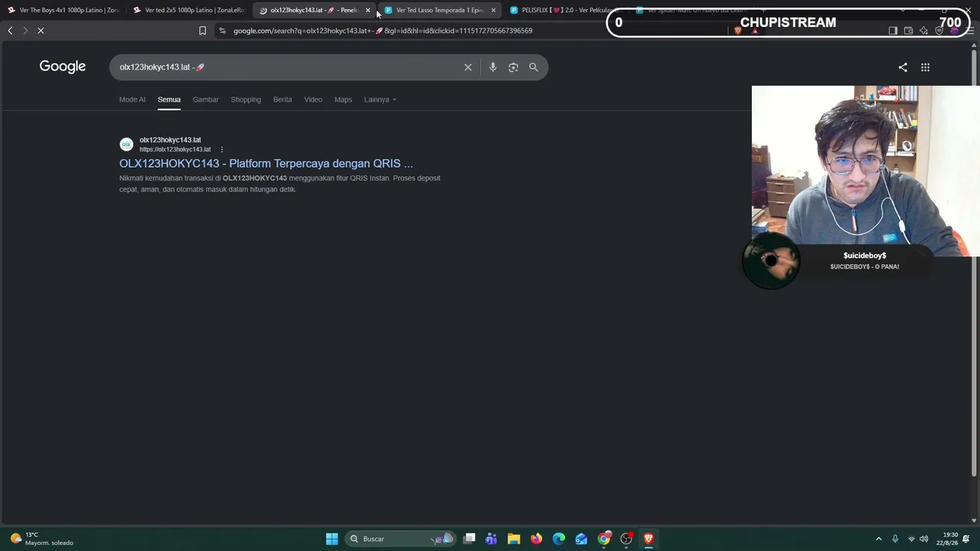This screenshot has height=551, width=980.
Task: Click inside the Google search input
Action: [x=289, y=67]
